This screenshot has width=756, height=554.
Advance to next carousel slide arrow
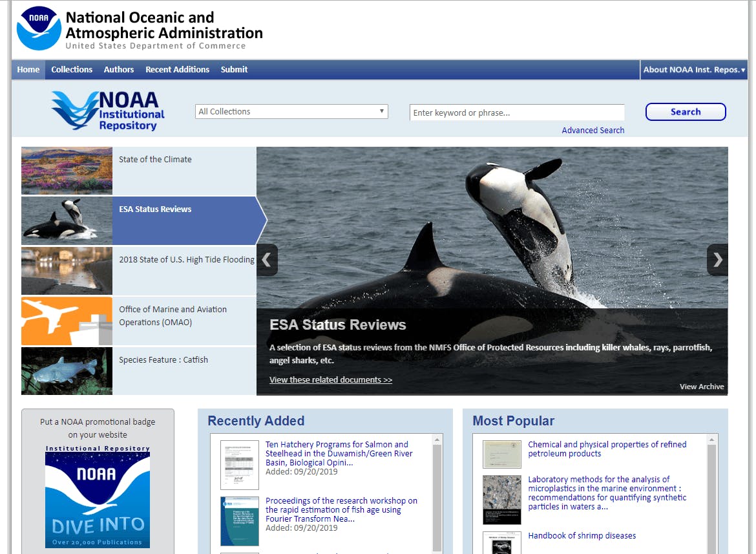point(717,260)
